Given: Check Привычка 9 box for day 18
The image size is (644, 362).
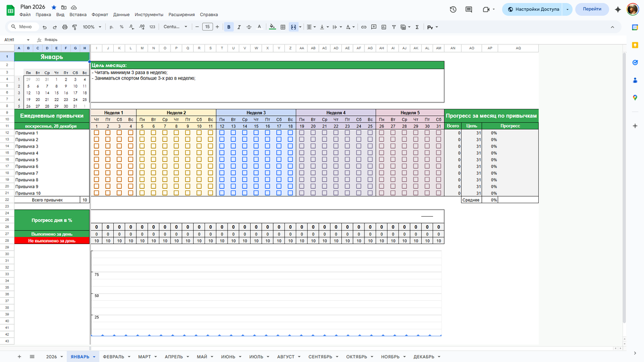Looking at the screenshot, I should pos(290,186).
